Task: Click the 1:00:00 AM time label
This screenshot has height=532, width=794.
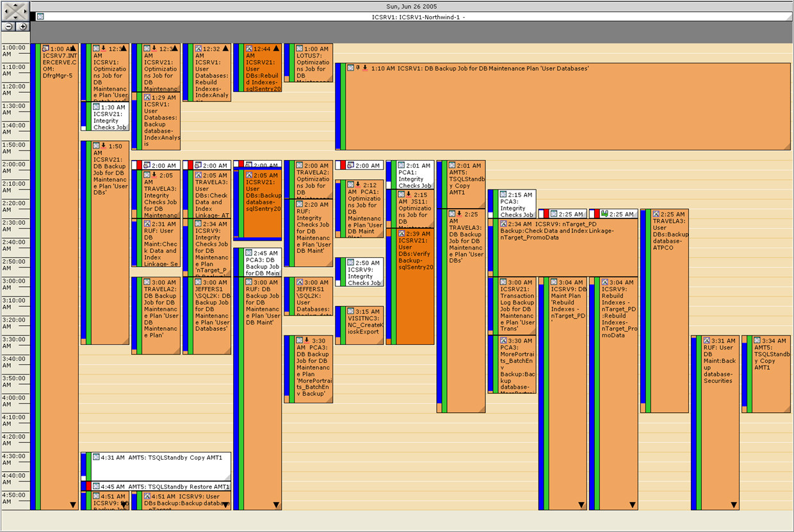Action: pyautogui.click(x=14, y=51)
